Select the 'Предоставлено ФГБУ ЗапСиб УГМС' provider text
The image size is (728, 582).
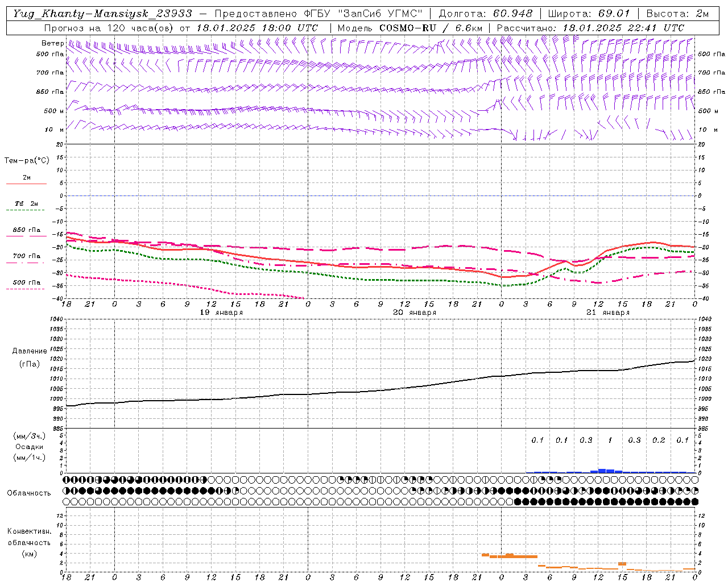coord(318,14)
